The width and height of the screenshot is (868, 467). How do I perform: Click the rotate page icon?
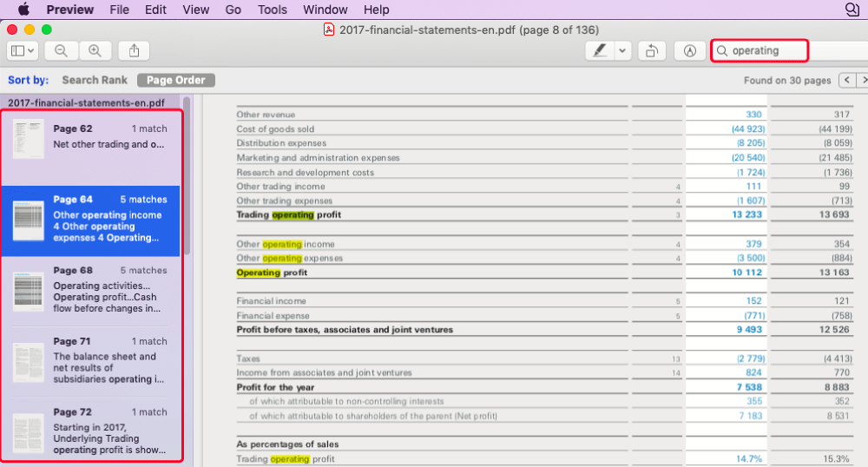coord(652,51)
